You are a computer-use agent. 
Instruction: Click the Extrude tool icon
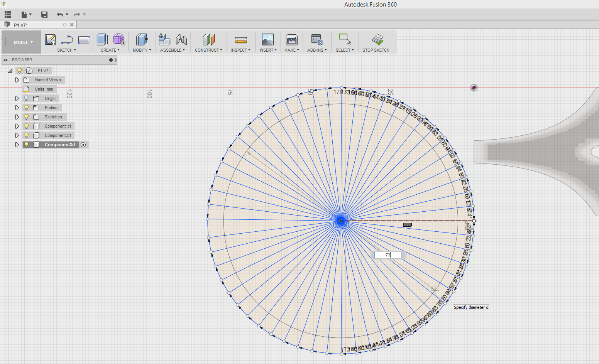pos(102,40)
